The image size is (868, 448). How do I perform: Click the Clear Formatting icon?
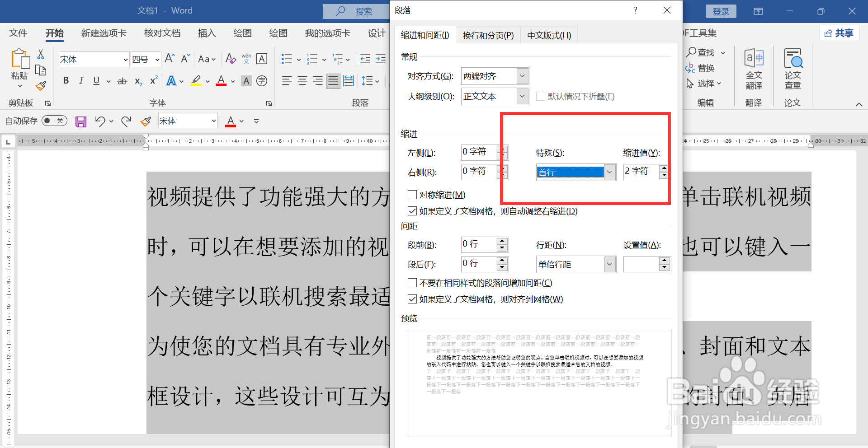coord(231,59)
